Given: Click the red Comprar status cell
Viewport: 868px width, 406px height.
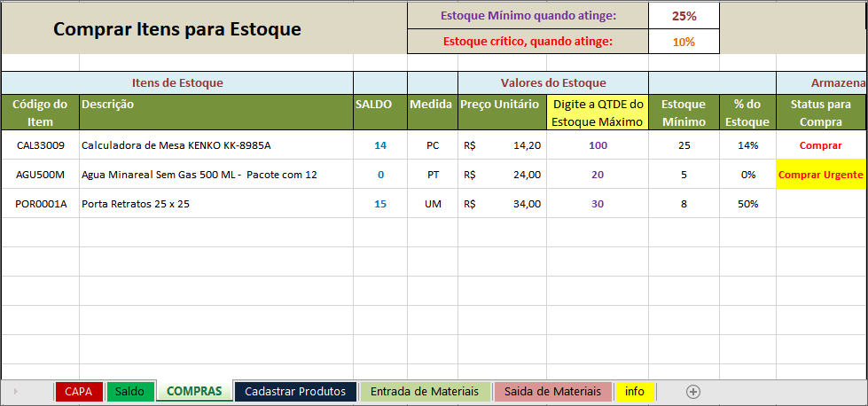Looking at the screenshot, I should coord(821,145).
